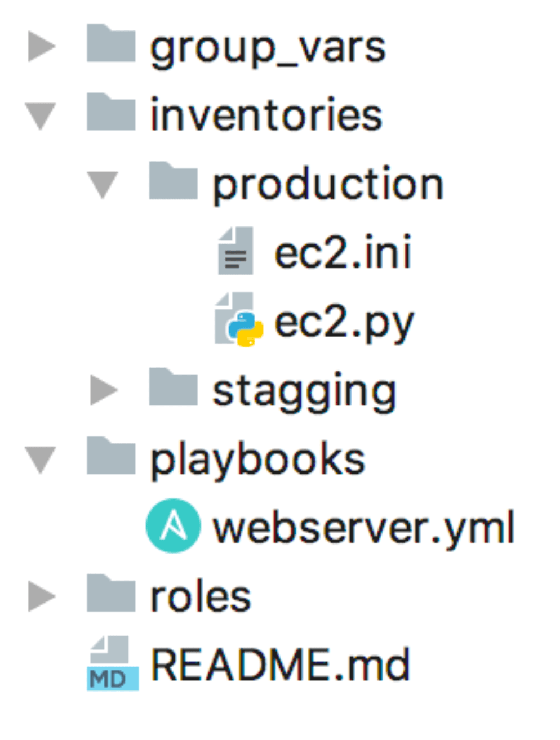Click the inventories folder icon
The height and width of the screenshot is (740, 560).
tap(111, 113)
